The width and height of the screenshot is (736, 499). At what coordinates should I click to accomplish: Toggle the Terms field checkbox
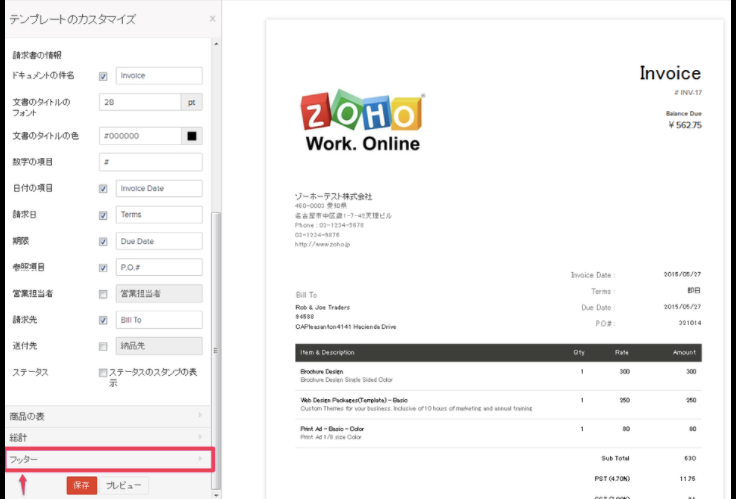[x=103, y=215]
